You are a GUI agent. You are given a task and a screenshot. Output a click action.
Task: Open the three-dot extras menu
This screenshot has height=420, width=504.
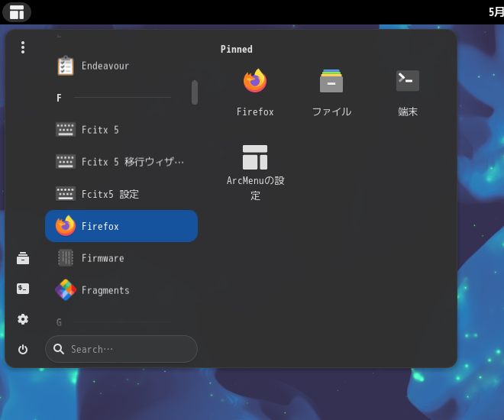pos(23,47)
